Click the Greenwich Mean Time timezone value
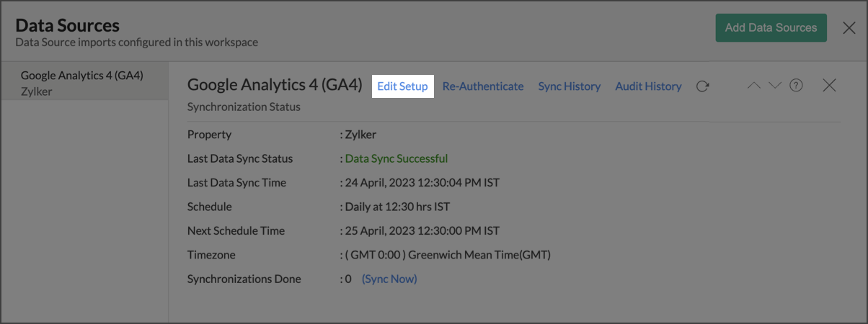The image size is (868, 324). click(x=448, y=255)
